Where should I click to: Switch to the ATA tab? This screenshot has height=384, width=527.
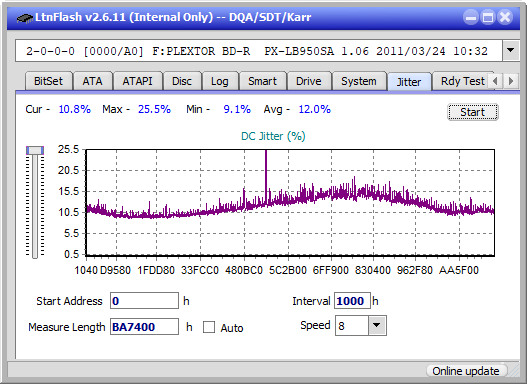pyautogui.click(x=92, y=81)
